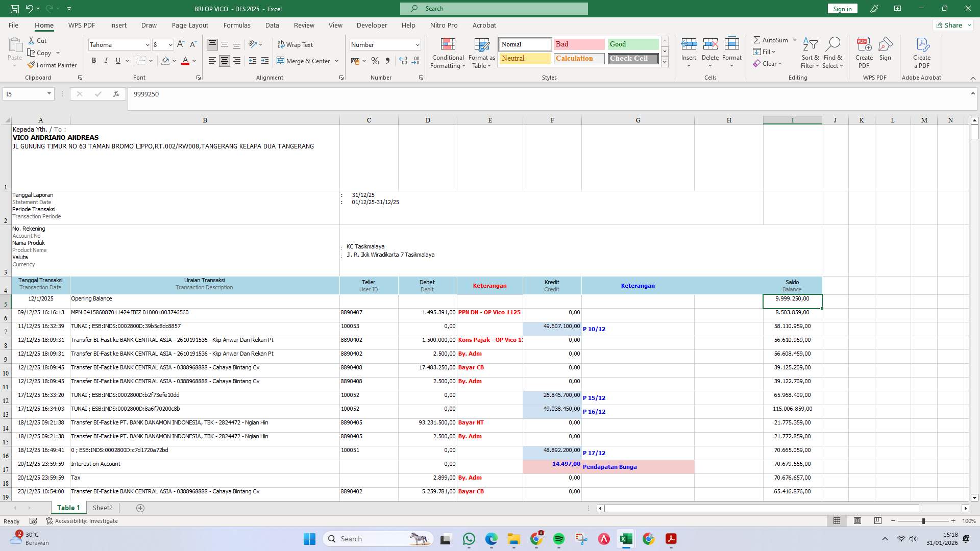Image resolution: width=980 pixels, height=551 pixels.
Task: Apply the Good cell style
Action: click(632, 44)
